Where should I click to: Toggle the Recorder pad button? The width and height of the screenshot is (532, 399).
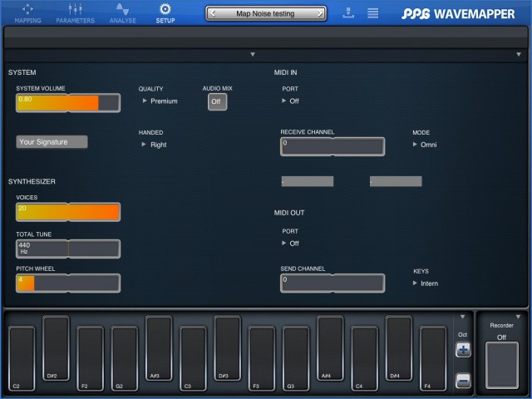point(500,366)
